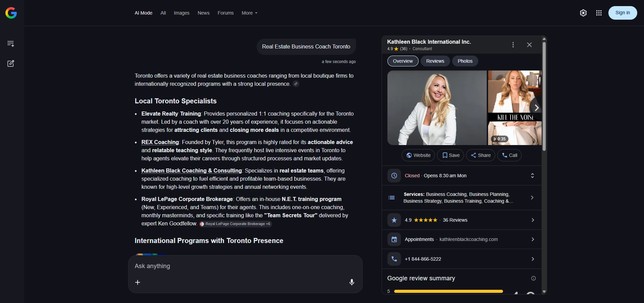Open AI Mode history icon in sidebar

(x=11, y=44)
